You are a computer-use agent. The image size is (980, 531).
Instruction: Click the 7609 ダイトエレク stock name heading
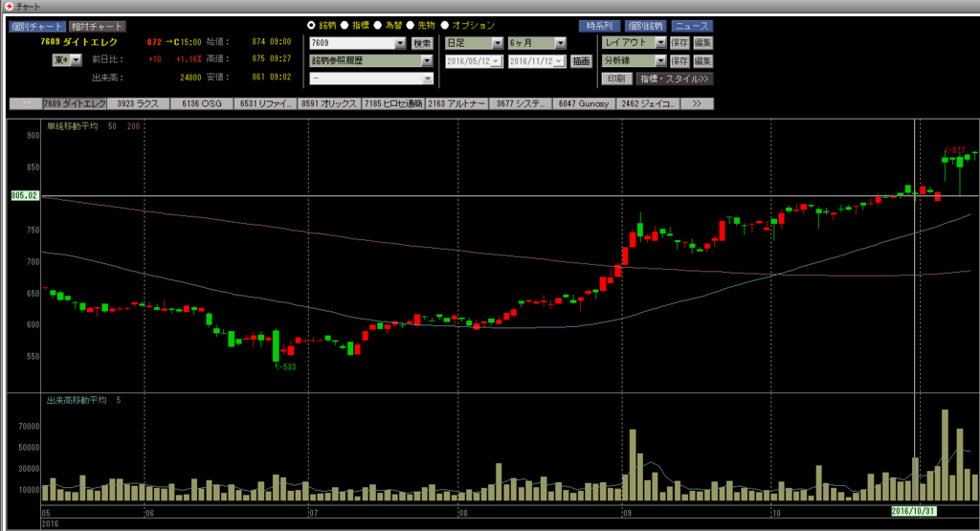point(78,42)
